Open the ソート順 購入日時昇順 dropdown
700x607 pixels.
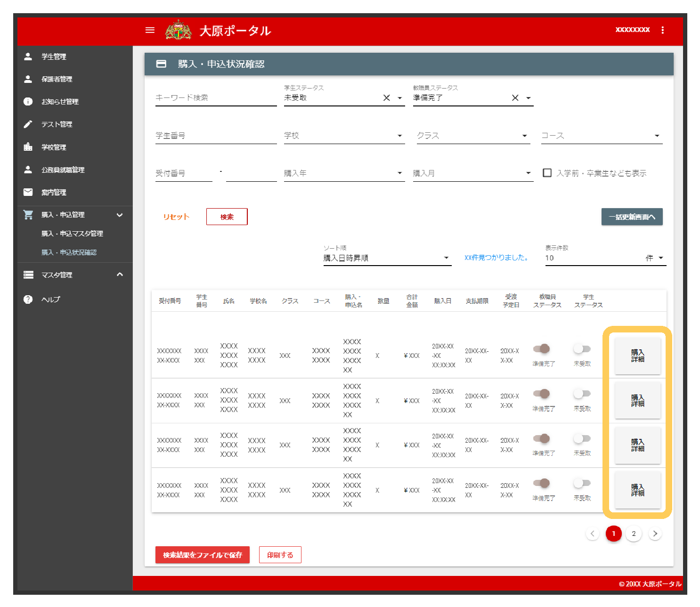[x=387, y=258]
